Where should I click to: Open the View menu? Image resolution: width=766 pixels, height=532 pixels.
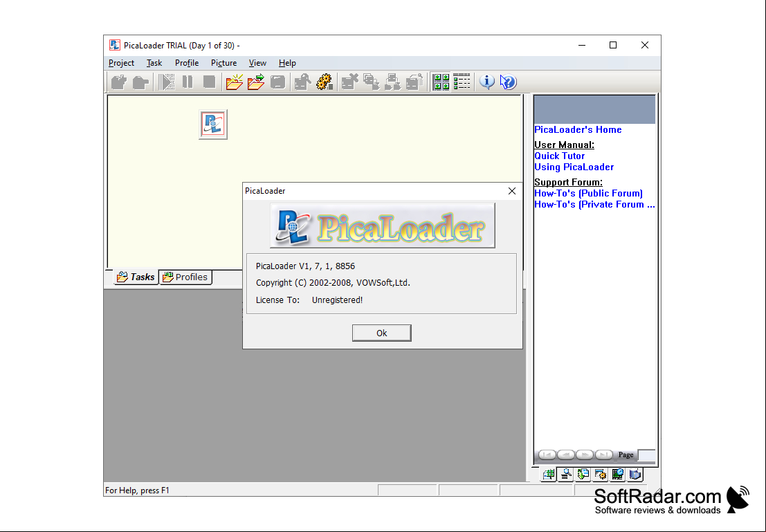click(x=257, y=63)
